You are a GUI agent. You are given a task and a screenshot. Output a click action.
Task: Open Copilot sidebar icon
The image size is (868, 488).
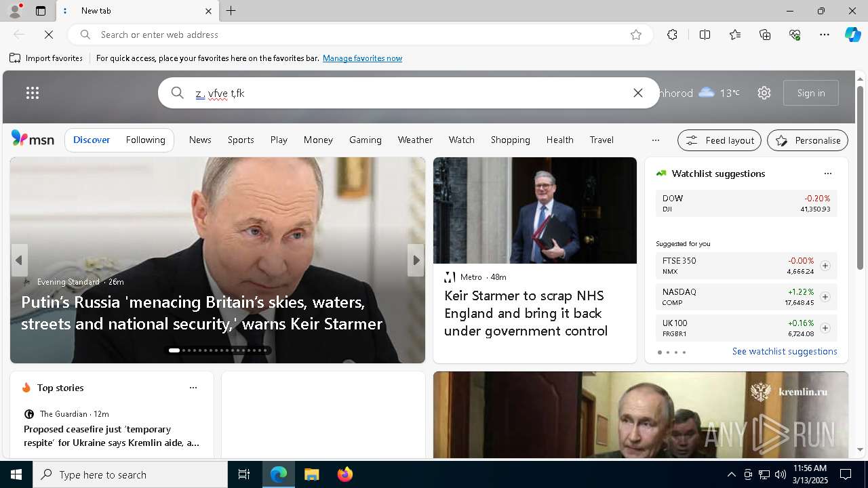(852, 35)
